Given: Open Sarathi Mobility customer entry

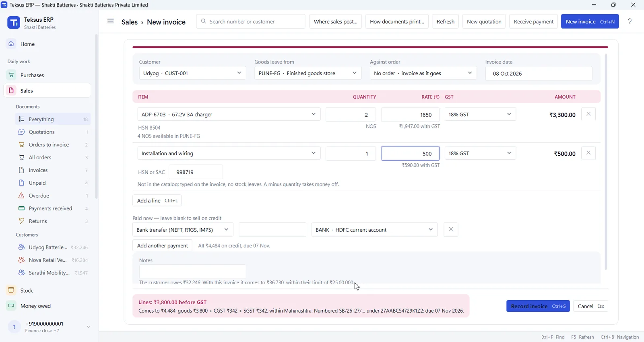Looking at the screenshot, I should (x=53, y=273).
